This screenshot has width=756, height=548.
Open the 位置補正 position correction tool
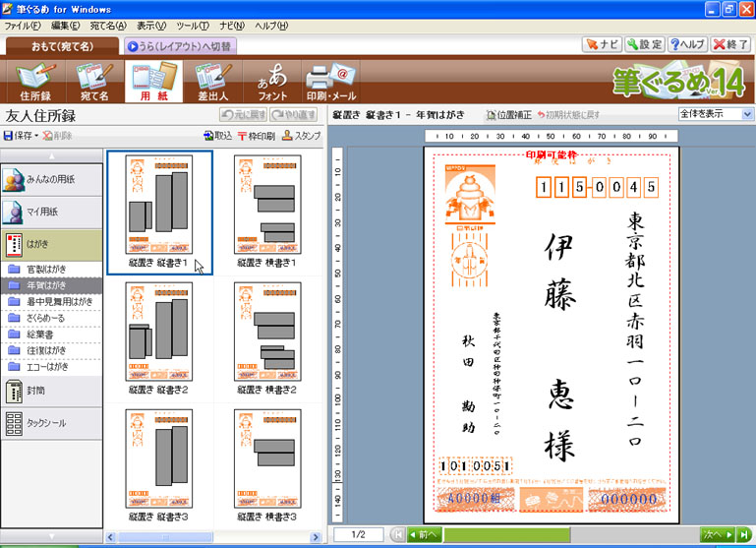pyautogui.click(x=508, y=115)
